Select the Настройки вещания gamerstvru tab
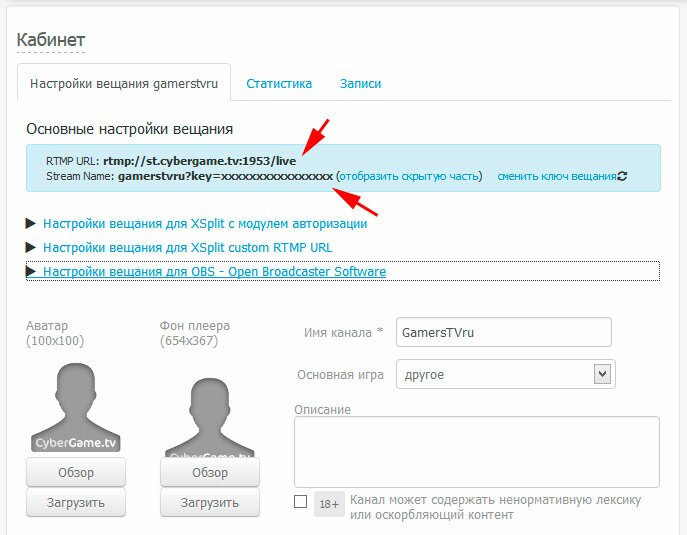The width and height of the screenshot is (687, 535). [124, 83]
